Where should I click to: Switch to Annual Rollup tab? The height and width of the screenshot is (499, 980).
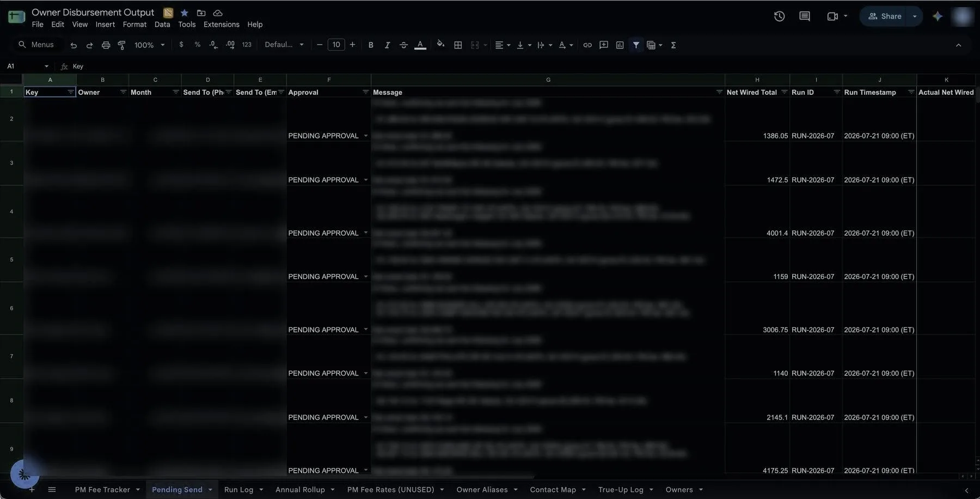pos(300,490)
